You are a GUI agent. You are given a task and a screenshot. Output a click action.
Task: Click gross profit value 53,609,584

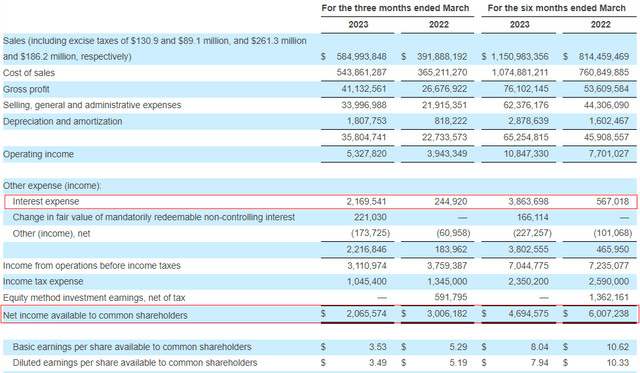pos(606,89)
